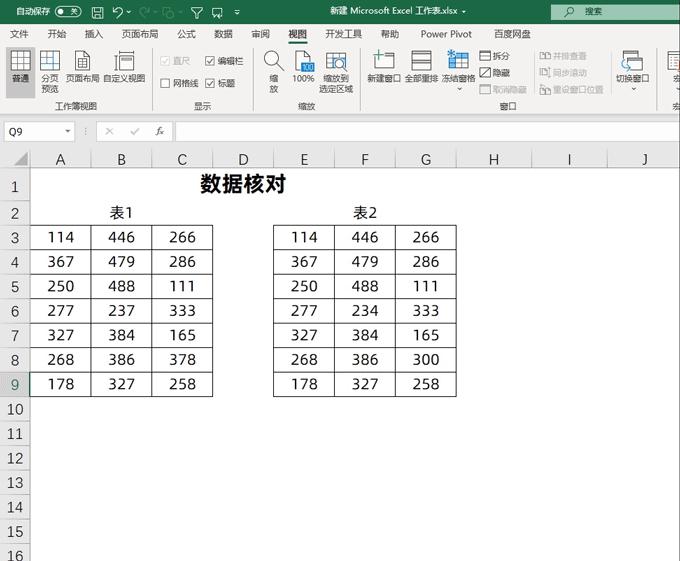Image resolution: width=680 pixels, height=561 pixels.
Task: Open the Zoom (缩放) magnifier dialog
Action: 274,72
